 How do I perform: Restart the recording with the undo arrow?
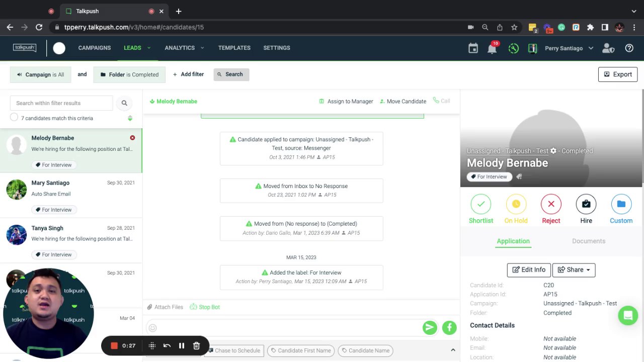(167, 345)
